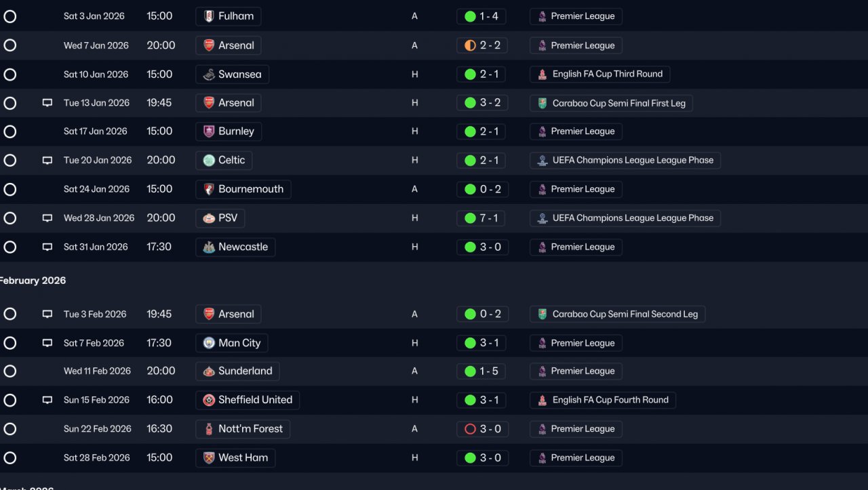Select the radio circle for Sat 24 Jan Bournemouth match
868x490 pixels.
(x=10, y=189)
